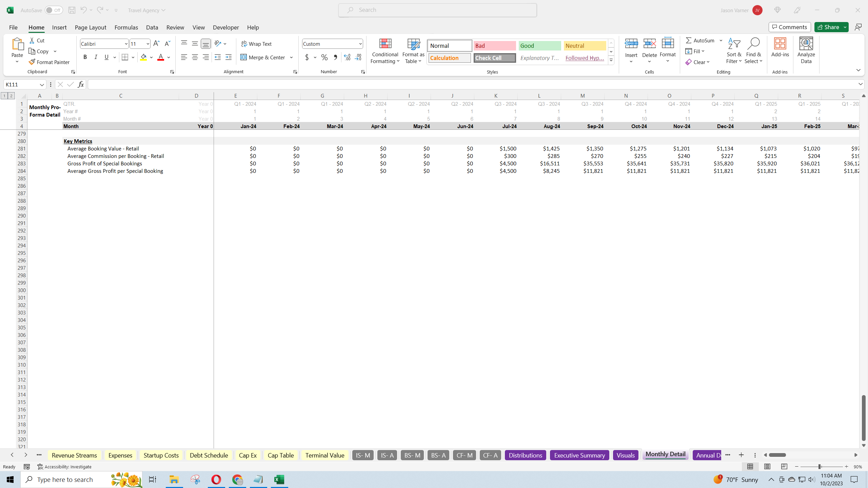Image resolution: width=868 pixels, height=488 pixels.
Task: Add a new sheet with plus button
Action: pyautogui.click(x=741, y=455)
